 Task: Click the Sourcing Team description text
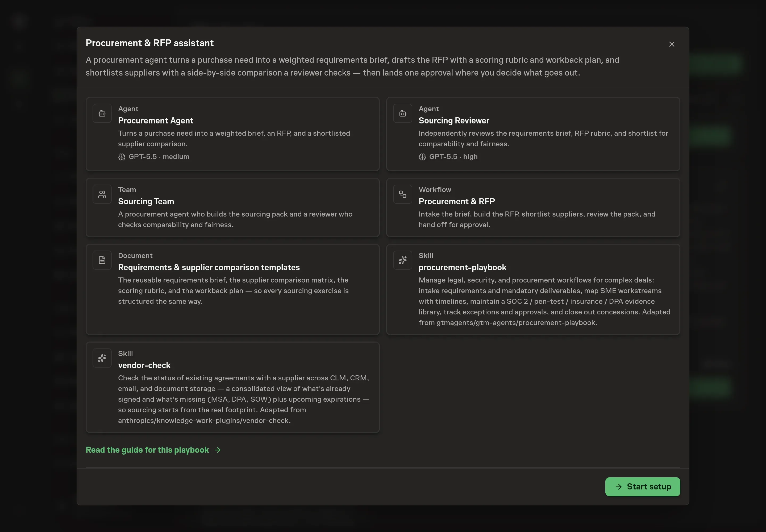[235, 220]
